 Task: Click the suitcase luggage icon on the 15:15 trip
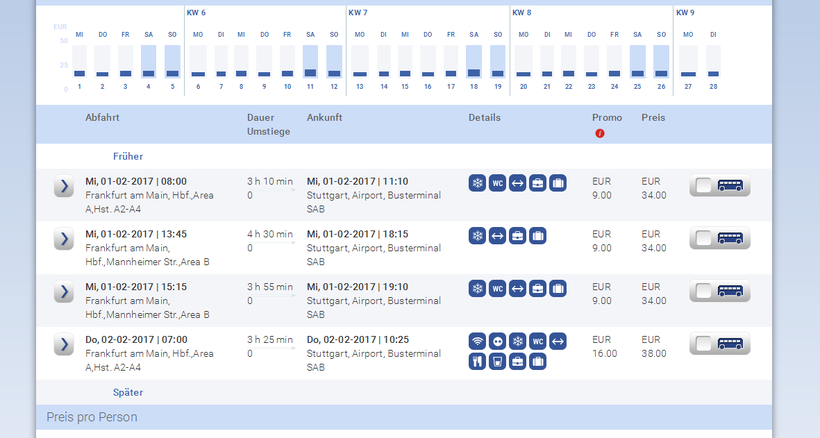[558, 288]
